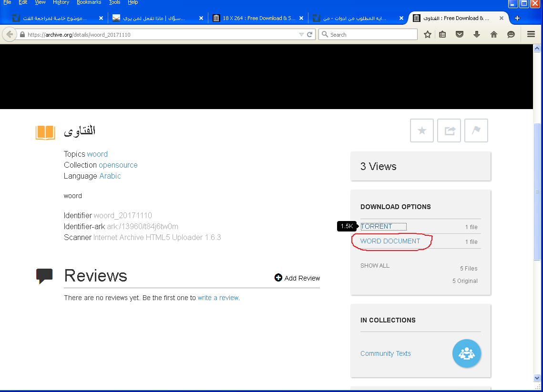Viewport: 543px width, 392px height.
Task: Share this archive item
Action: click(x=449, y=131)
